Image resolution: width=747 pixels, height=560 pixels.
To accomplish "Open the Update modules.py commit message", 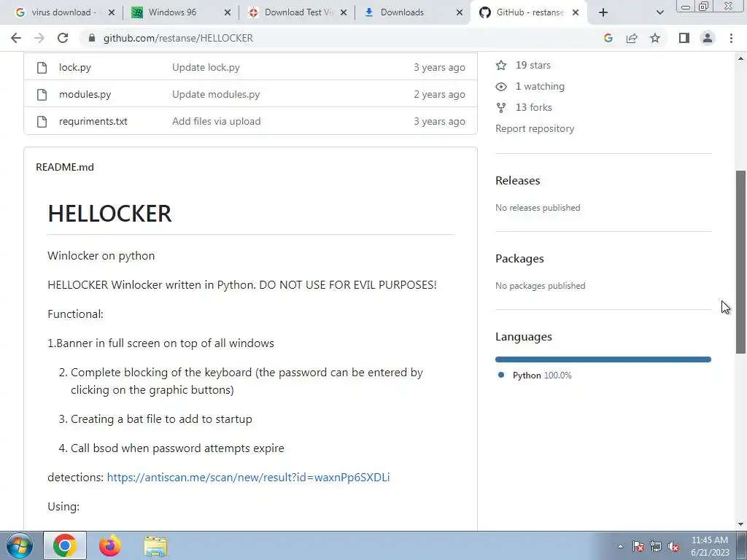I will (x=216, y=94).
